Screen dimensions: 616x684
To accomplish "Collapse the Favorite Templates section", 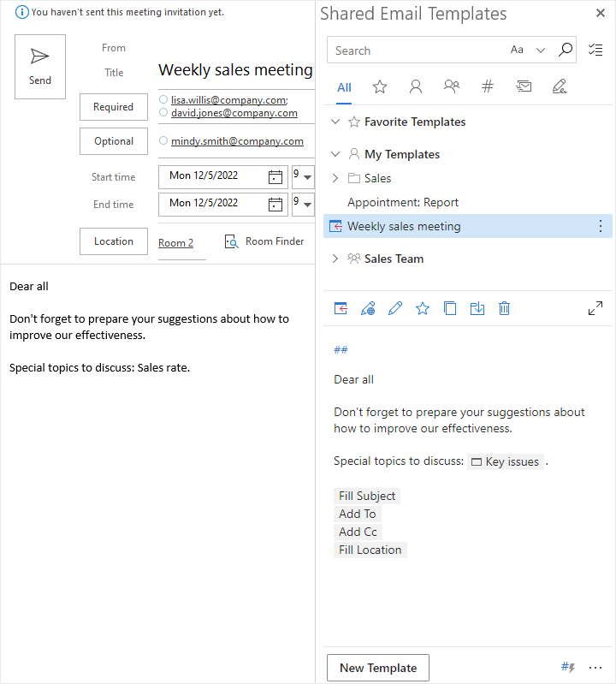I will coord(335,122).
